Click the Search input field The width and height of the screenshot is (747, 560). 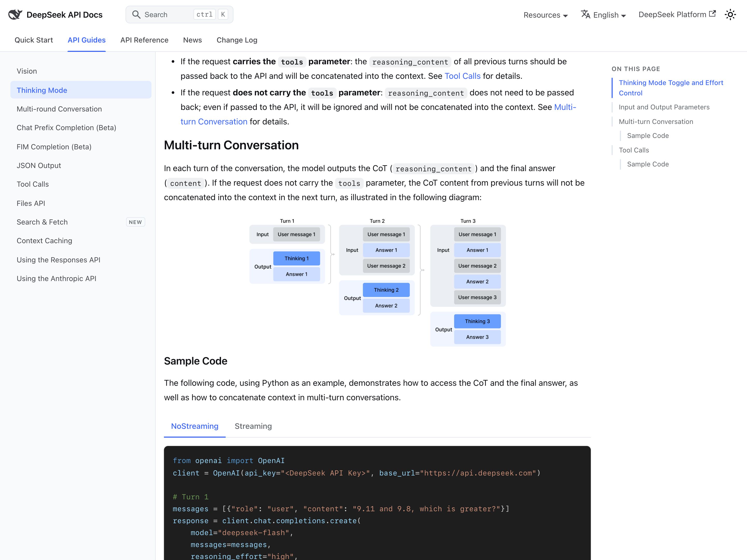pyautogui.click(x=179, y=15)
